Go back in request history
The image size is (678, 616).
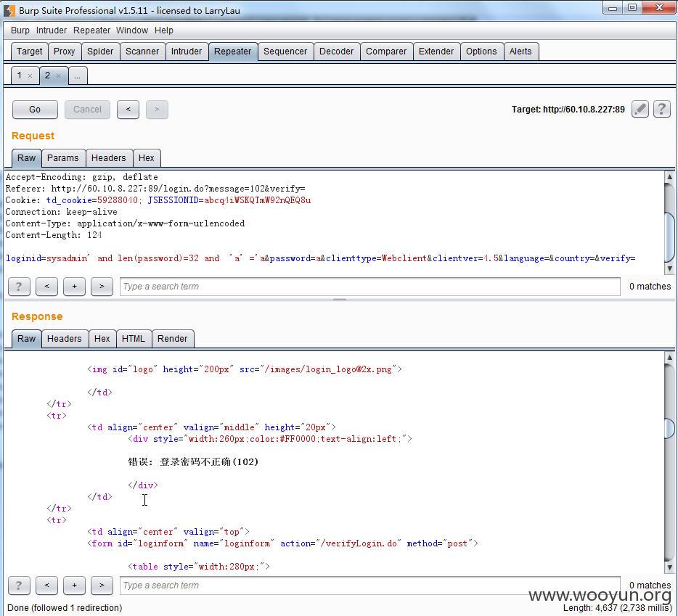click(x=128, y=110)
